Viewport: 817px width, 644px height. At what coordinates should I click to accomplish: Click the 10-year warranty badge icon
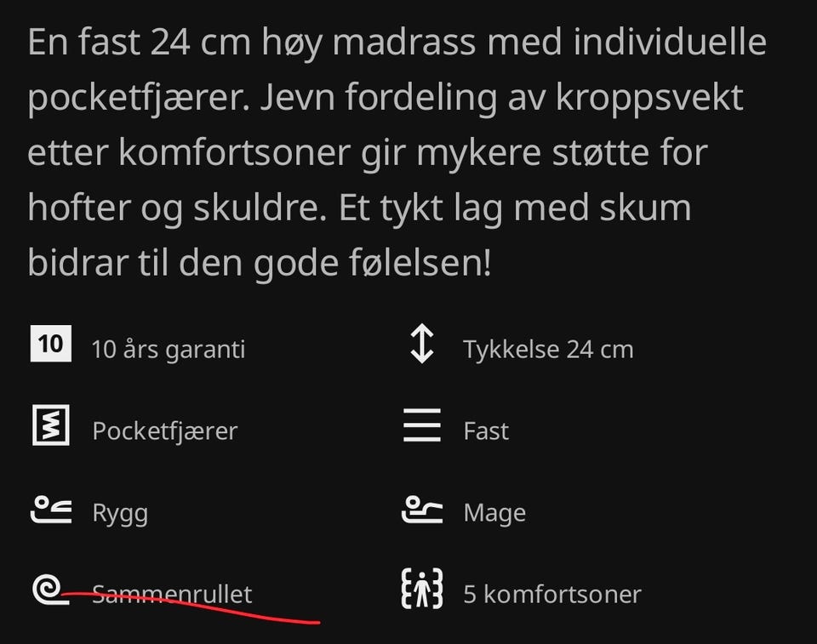[x=50, y=344]
